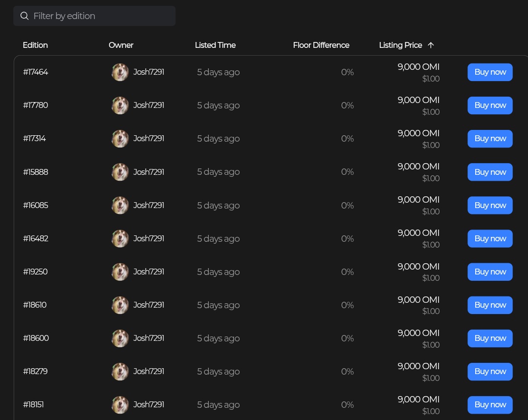Open Josh7291 avatar in row #16482
This screenshot has height=420, width=528.
pos(120,238)
